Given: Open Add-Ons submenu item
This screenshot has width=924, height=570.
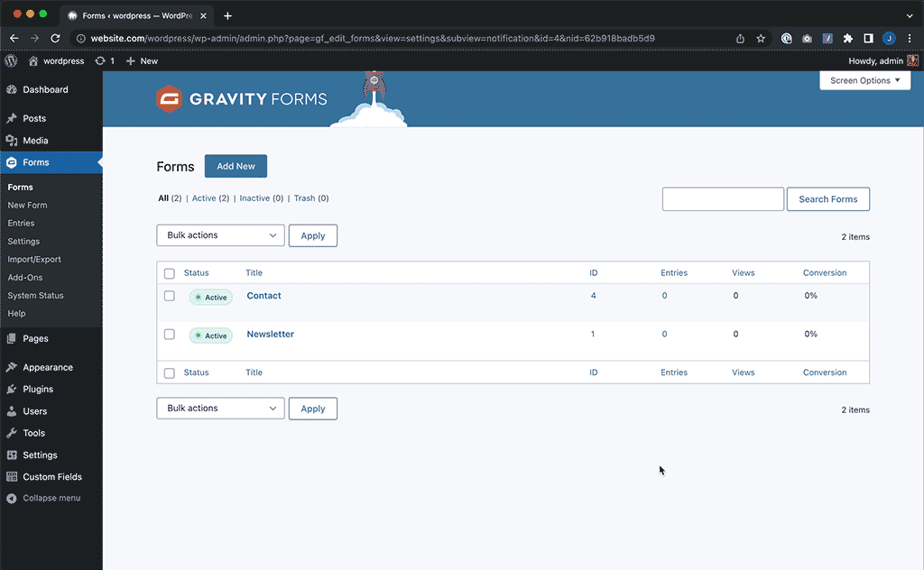Looking at the screenshot, I should click(25, 278).
